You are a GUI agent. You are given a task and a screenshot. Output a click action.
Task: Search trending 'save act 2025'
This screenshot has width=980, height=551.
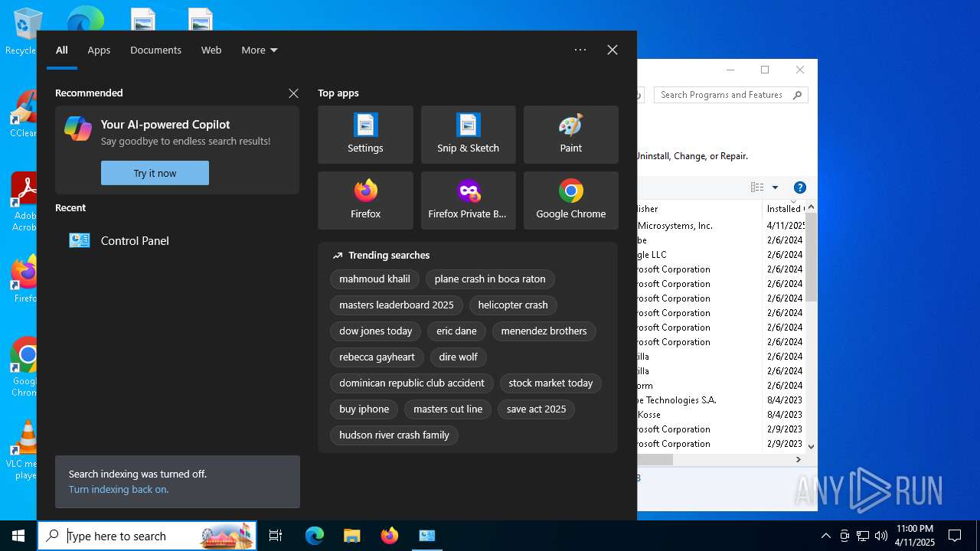click(x=536, y=409)
